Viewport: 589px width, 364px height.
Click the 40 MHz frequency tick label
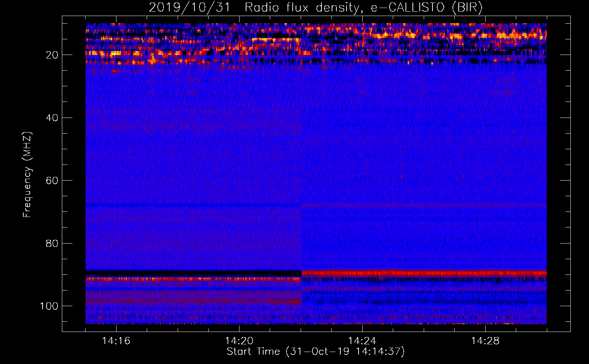tap(52, 118)
